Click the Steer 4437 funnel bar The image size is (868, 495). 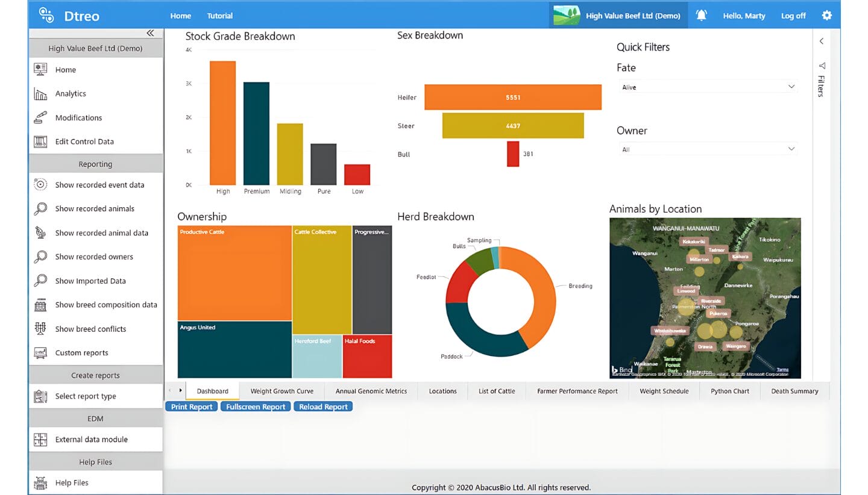tap(513, 126)
